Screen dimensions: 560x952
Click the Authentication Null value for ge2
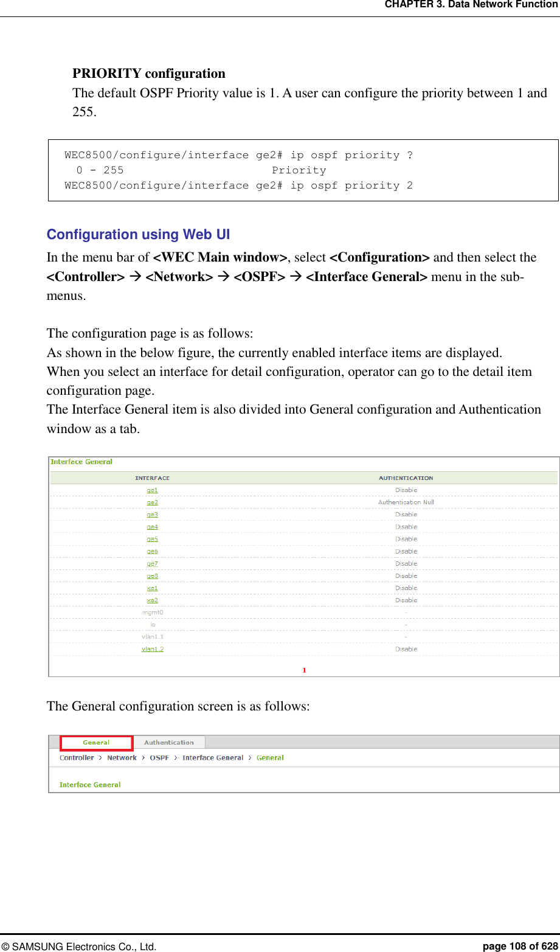406,502
